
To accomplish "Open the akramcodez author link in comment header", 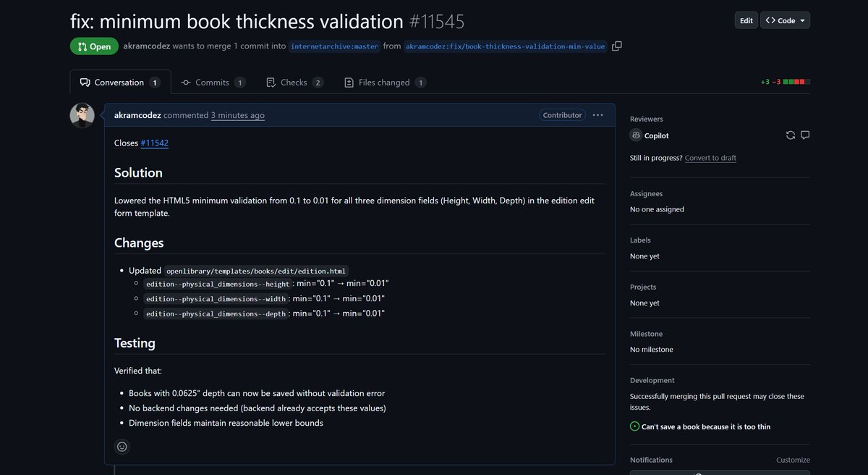I will (137, 115).
